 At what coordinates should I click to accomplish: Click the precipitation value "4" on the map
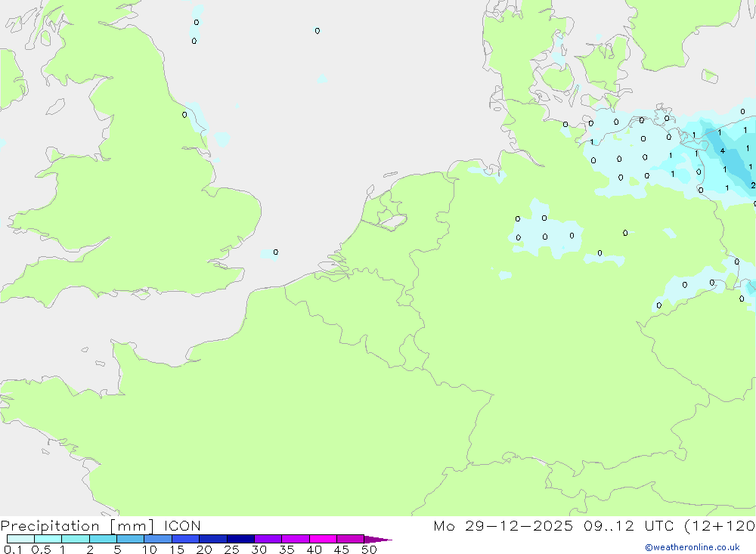723,151
